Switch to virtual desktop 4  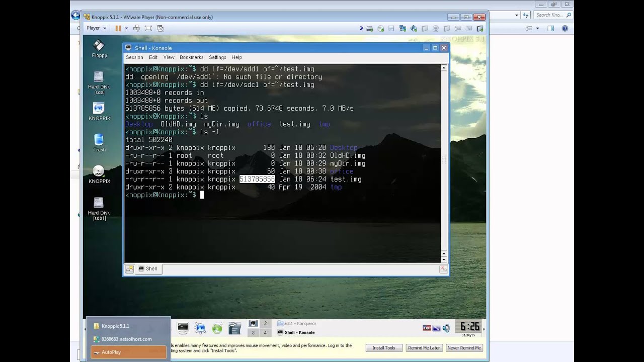(x=265, y=332)
